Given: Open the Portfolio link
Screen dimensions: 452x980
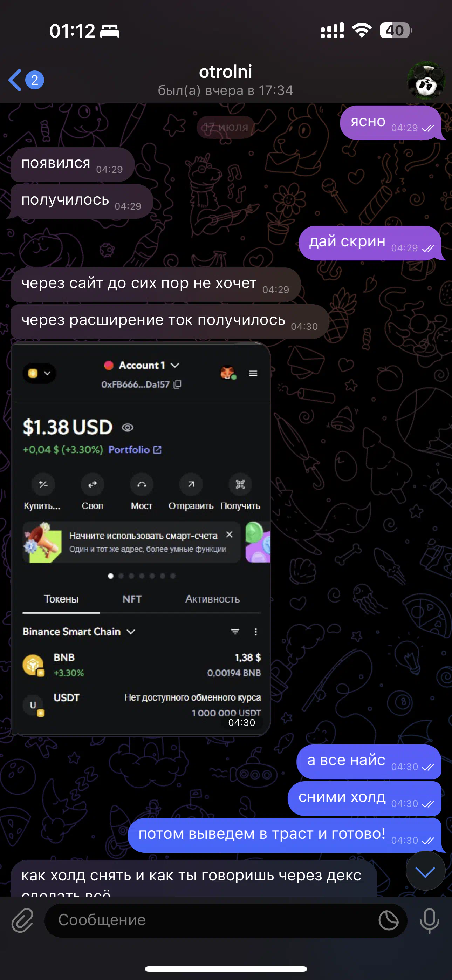Looking at the screenshot, I should 135,450.
